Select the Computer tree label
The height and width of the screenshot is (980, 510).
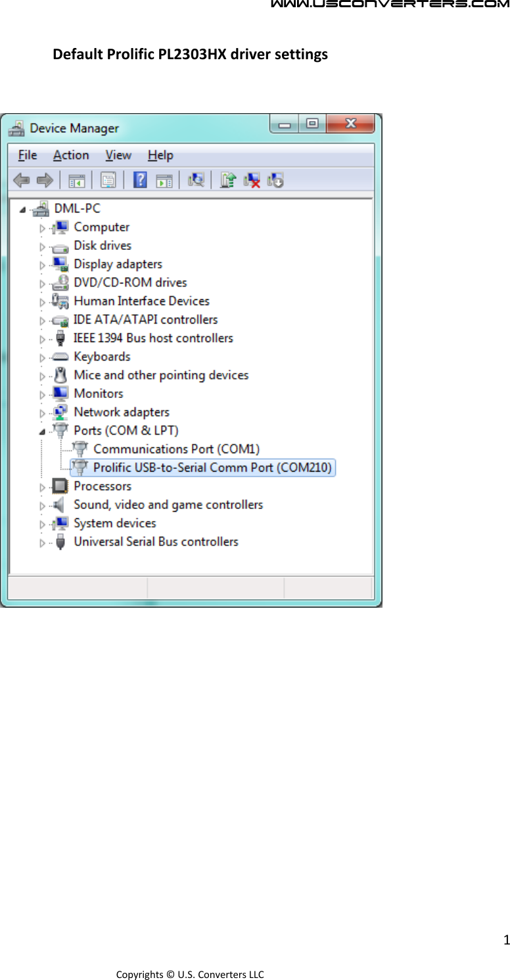click(102, 227)
